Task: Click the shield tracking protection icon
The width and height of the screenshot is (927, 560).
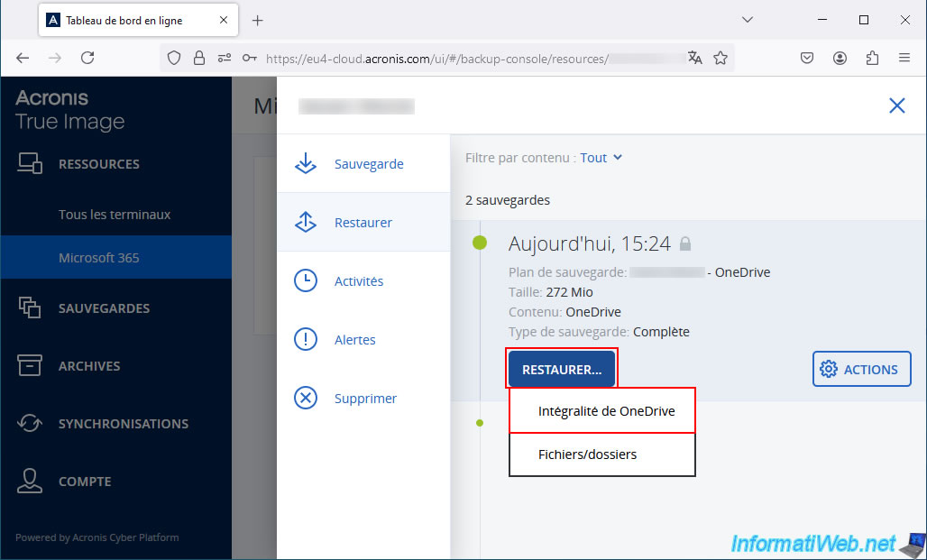Action: tap(174, 58)
